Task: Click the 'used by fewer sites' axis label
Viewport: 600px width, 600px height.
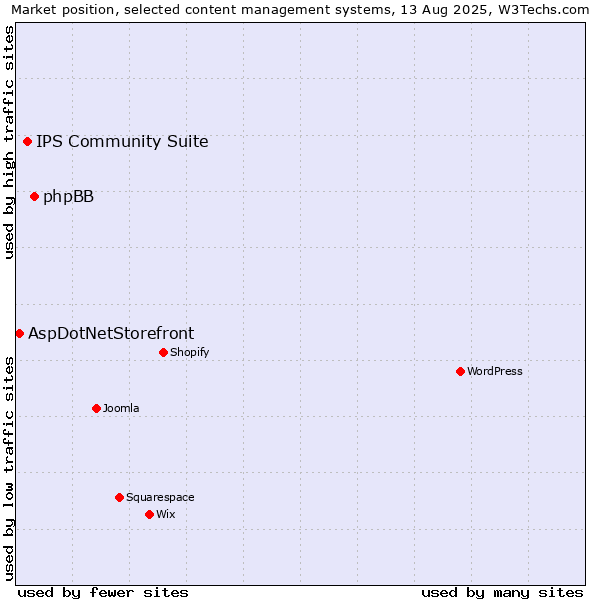Action: (103, 593)
